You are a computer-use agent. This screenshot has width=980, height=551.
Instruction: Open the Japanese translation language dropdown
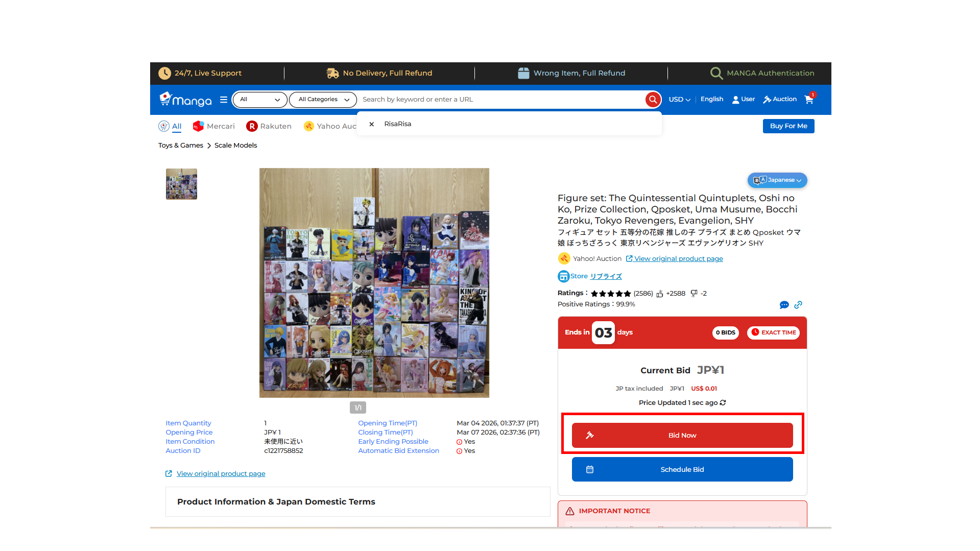[777, 180]
